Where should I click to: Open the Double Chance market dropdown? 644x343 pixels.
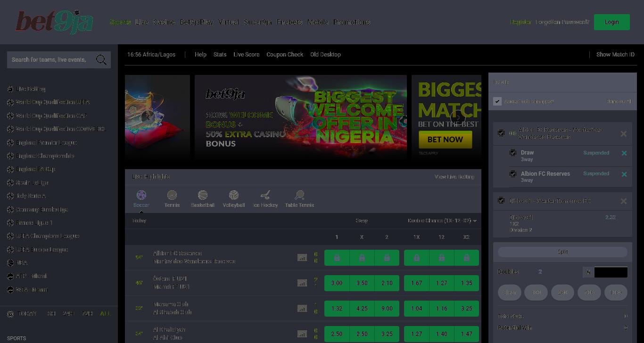click(x=442, y=221)
